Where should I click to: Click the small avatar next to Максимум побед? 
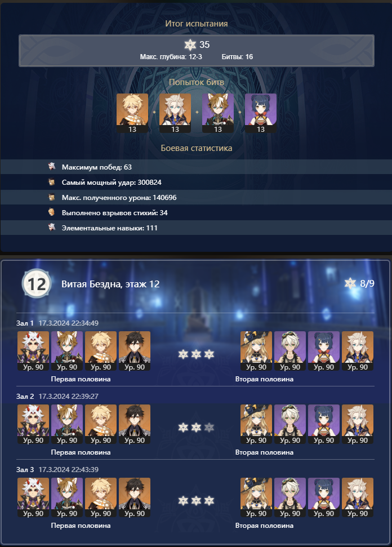(x=52, y=167)
